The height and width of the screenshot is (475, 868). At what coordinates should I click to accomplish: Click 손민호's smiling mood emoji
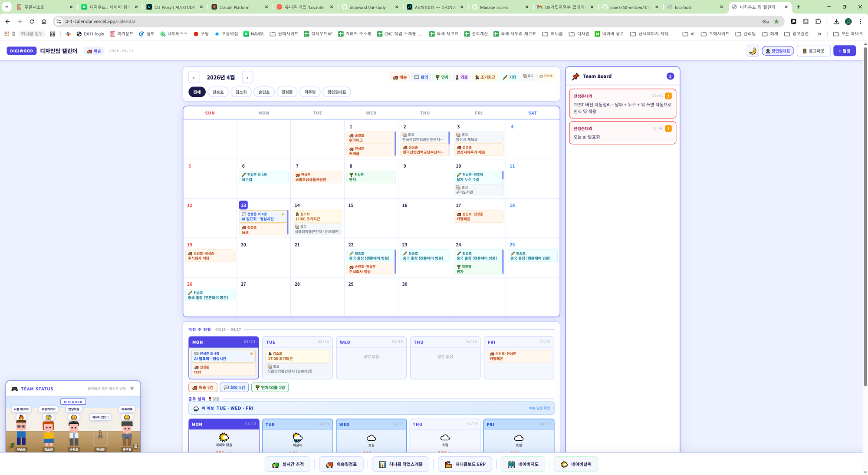pyautogui.click(x=74, y=418)
